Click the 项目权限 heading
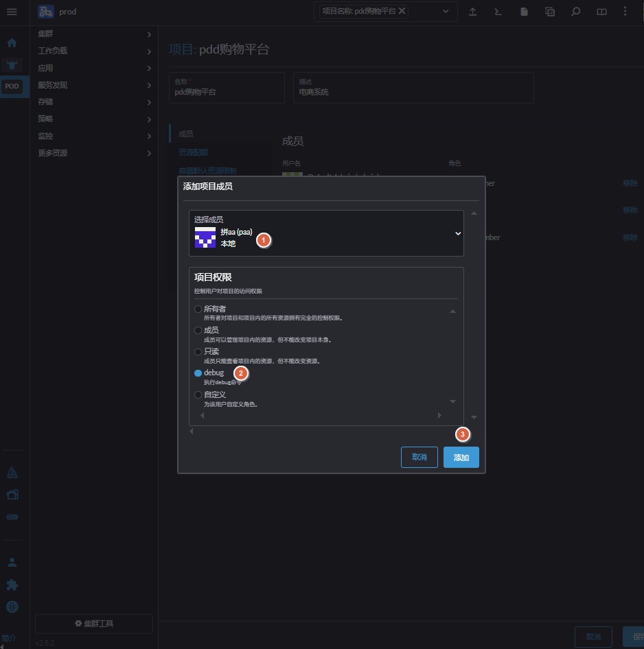This screenshot has height=649, width=644. click(213, 277)
